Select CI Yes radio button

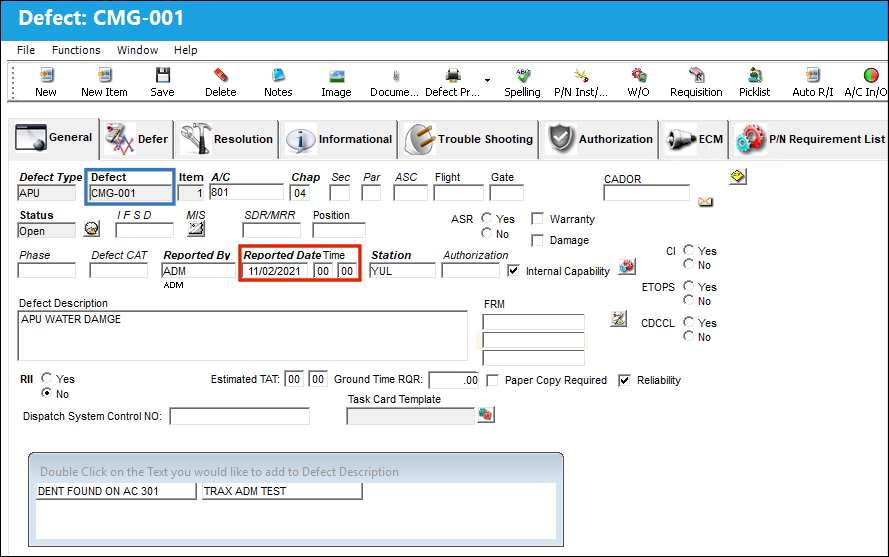(x=688, y=250)
